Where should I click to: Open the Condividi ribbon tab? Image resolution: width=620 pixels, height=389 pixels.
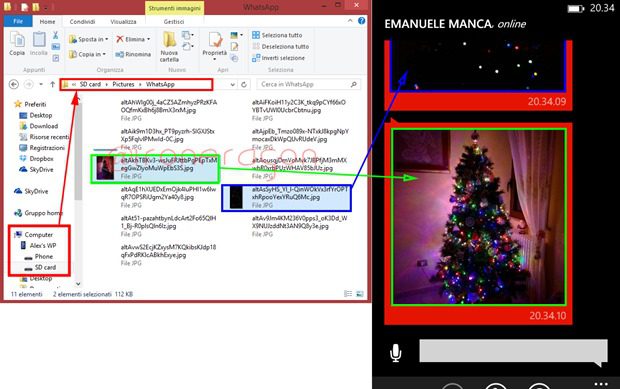pos(82,22)
